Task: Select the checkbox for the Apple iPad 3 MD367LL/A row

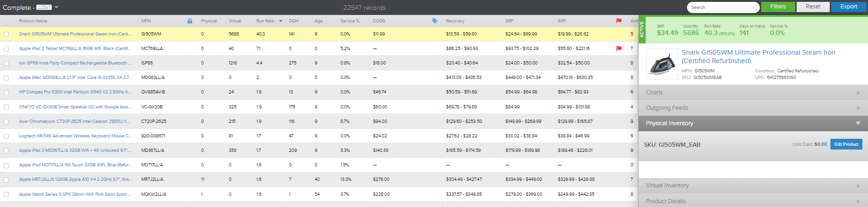Action: [x=7, y=150]
